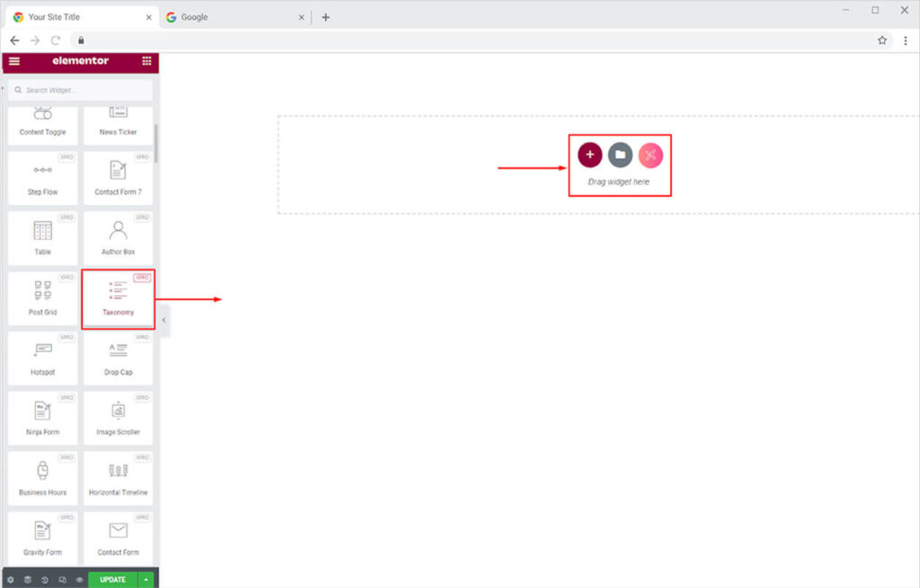Click the pink Xpro templates icon
The width and height of the screenshot is (920, 588).
coord(650,154)
